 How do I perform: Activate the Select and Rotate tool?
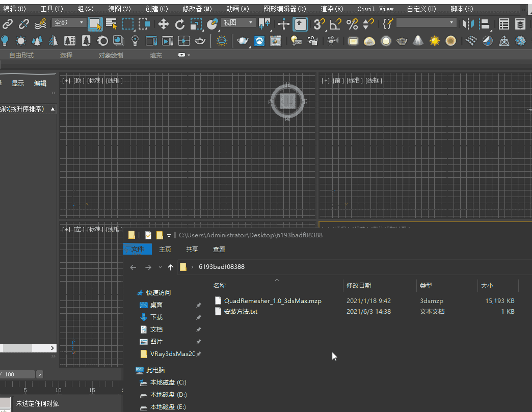(180, 24)
